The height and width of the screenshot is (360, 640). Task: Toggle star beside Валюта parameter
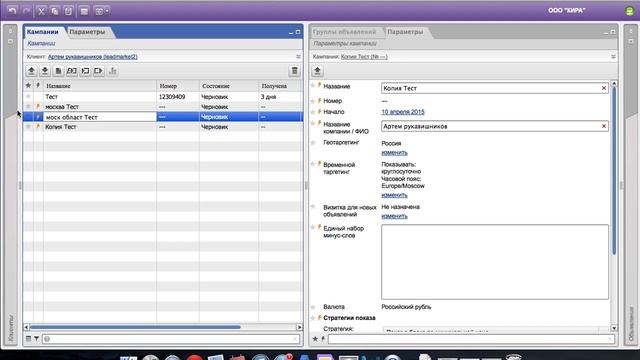click(313, 307)
